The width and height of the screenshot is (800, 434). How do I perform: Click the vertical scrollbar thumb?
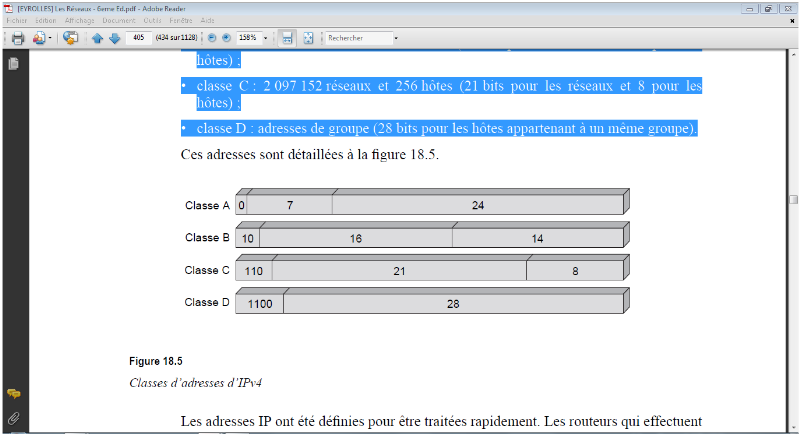793,199
